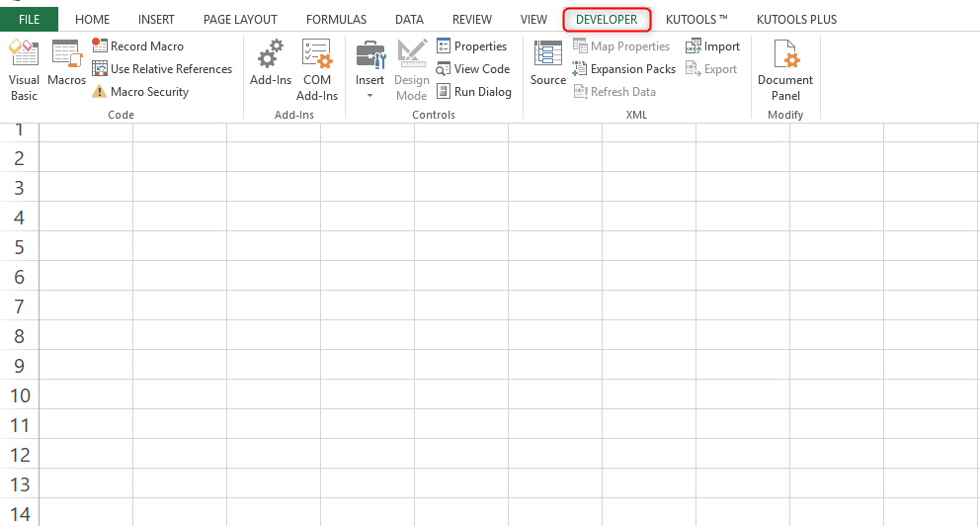Select row 10 header

(x=20, y=395)
